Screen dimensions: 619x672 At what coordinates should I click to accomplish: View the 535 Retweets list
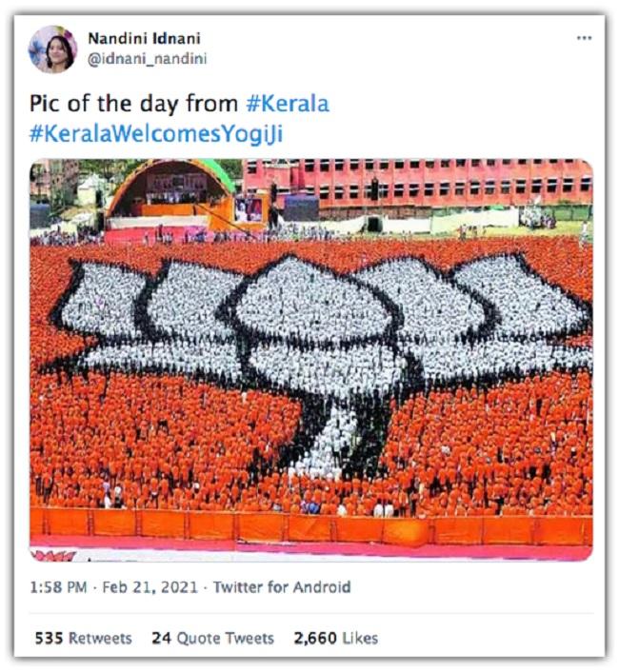pyautogui.click(x=83, y=638)
